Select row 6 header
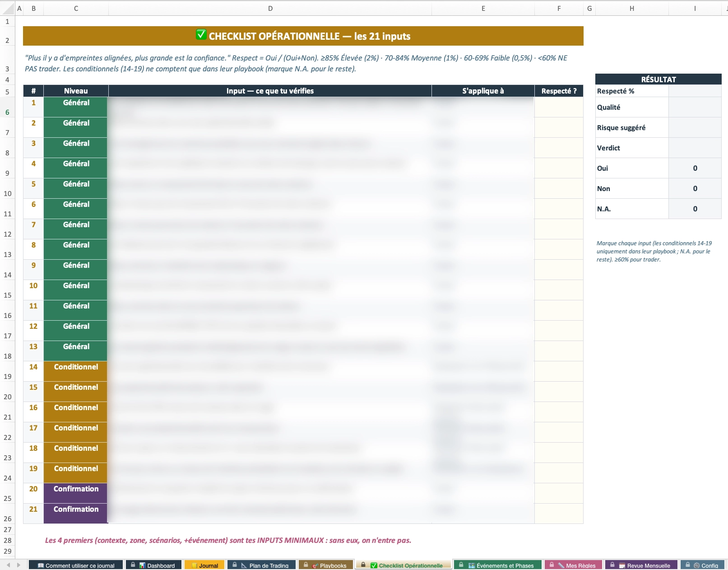 pos(7,107)
